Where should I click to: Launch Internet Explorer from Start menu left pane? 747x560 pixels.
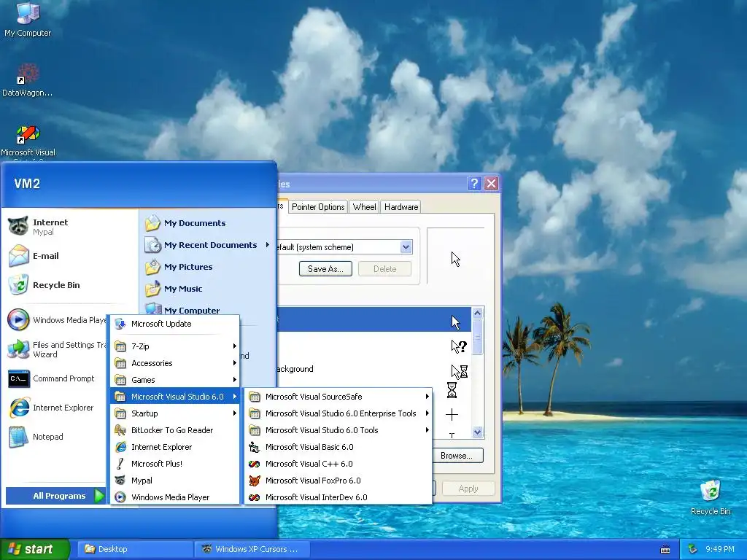pyautogui.click(x=56, y=408)
